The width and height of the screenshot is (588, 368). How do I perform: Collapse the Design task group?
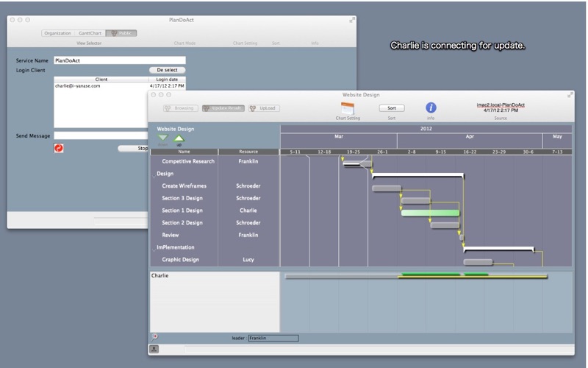coord(154,174)
